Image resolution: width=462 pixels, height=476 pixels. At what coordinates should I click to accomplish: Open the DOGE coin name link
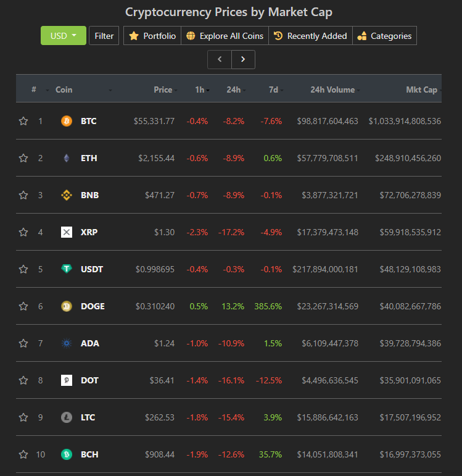pyautogui.click(x=93, y=306)
